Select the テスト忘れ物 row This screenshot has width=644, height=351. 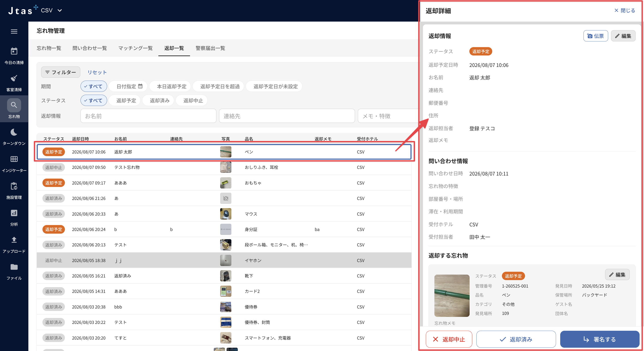tap(224, 167)
